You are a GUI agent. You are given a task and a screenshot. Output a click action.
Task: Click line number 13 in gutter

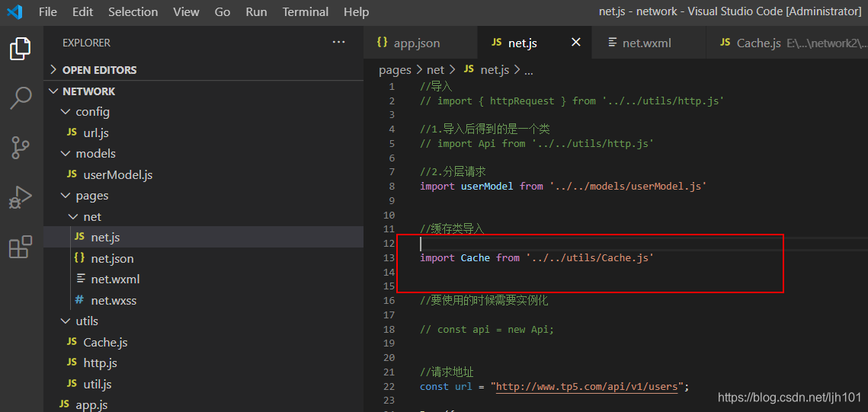(389, 257)
